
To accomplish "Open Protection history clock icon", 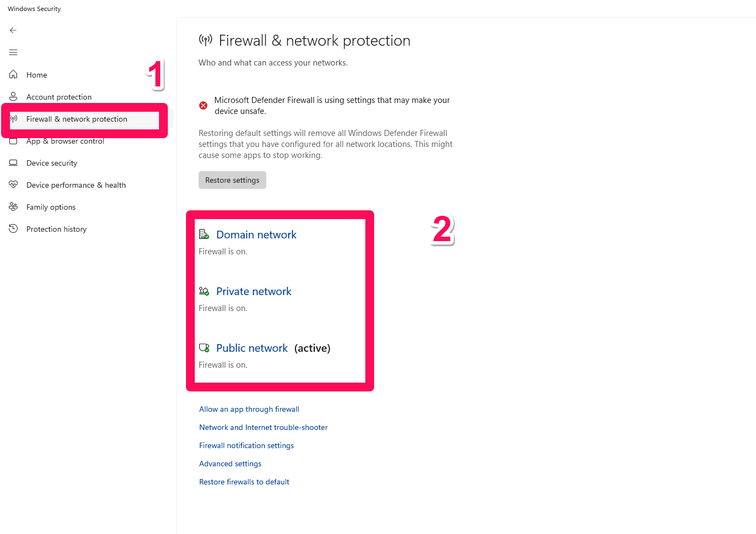I will [13, 228].
